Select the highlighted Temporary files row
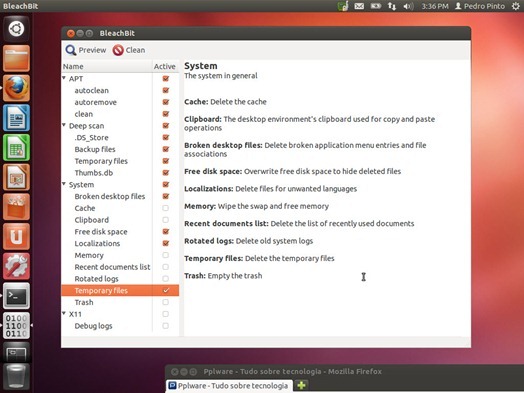 coord(120,290)
